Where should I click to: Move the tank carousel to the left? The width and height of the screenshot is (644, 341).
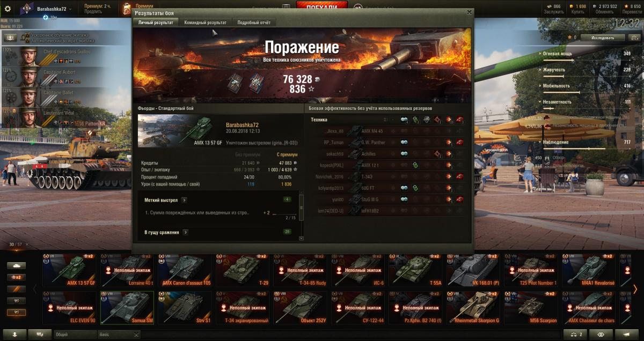tap(35, 290)
